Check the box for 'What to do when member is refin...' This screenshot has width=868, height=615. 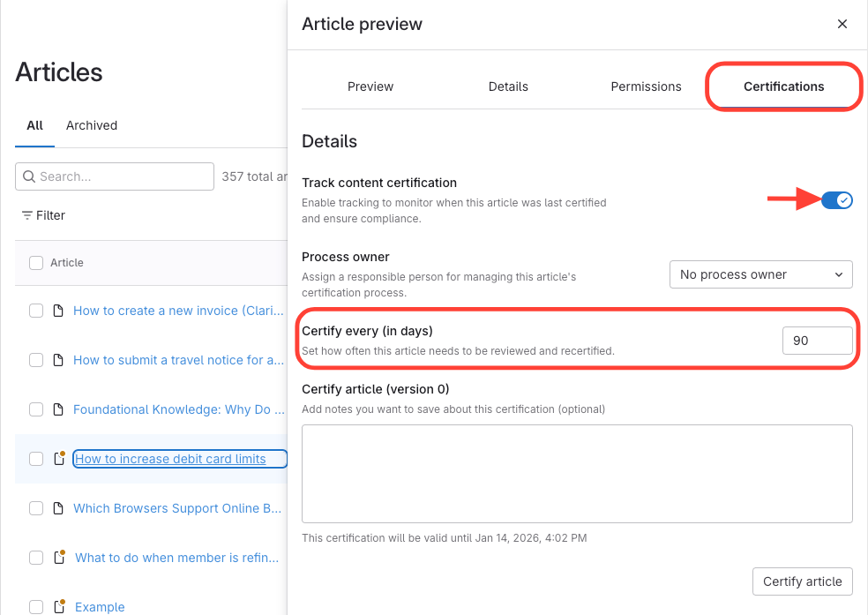tap(36, 558)
